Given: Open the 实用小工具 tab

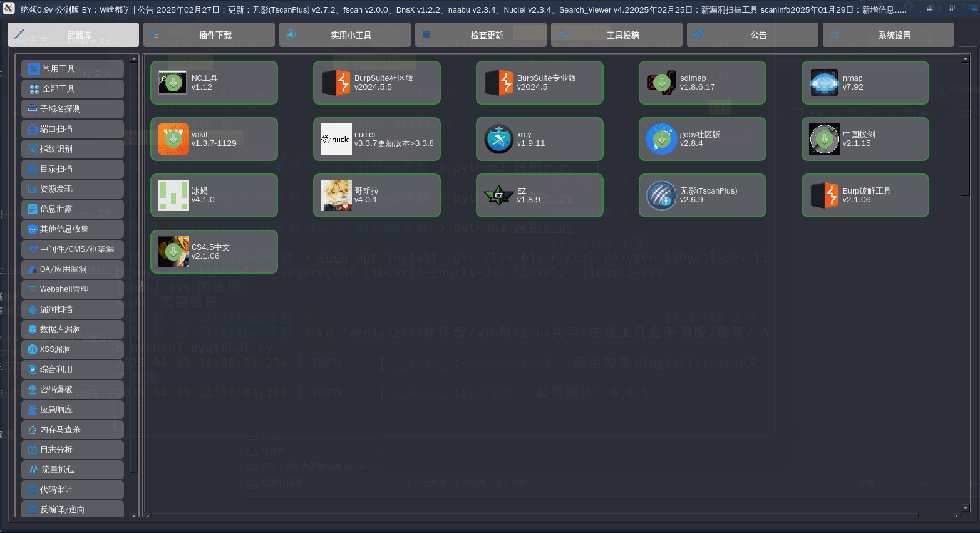Looking at the screenshot, I should [344, 35].
